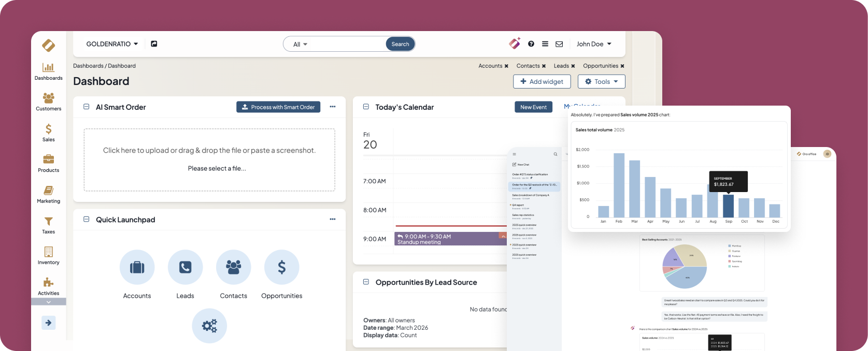Click the chat panel hamburger menu icon
868x351 pixels.
coord(515,154)
